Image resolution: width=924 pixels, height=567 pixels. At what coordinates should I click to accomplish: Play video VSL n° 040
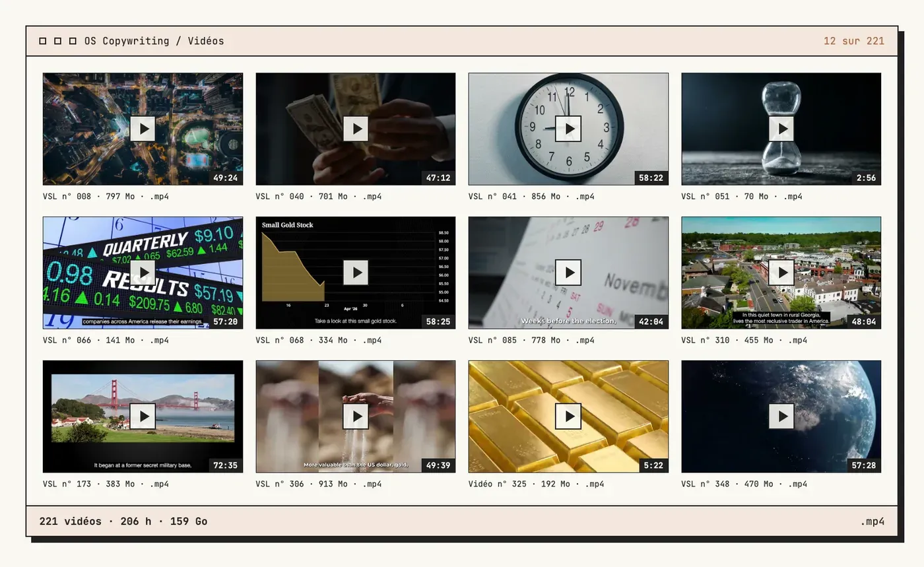(356, 129)
